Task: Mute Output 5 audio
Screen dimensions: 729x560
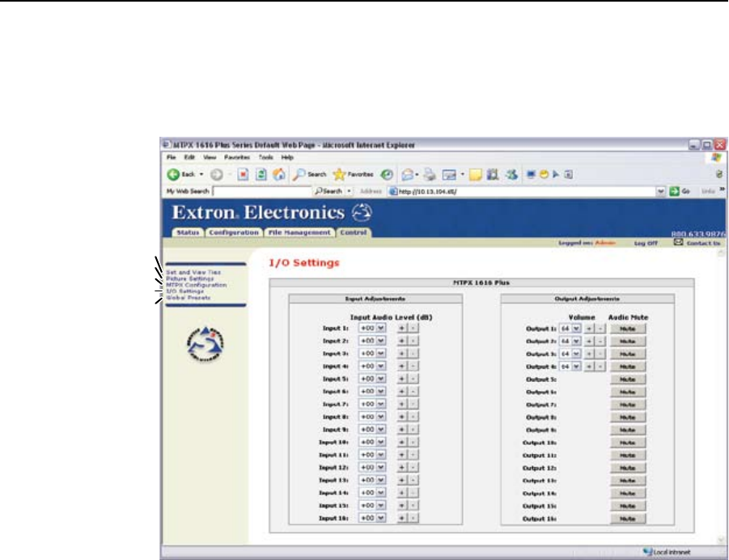Action: tap(627, 379)
